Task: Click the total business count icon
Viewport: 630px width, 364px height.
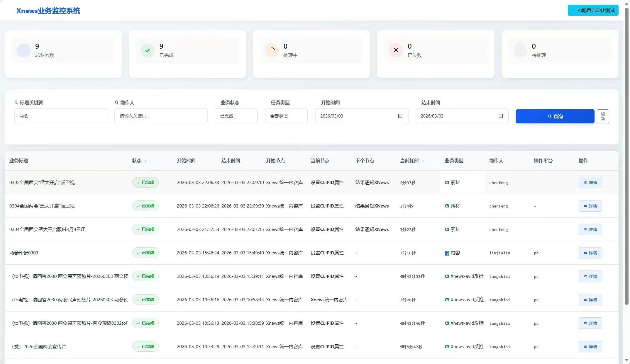Action: 23,50
